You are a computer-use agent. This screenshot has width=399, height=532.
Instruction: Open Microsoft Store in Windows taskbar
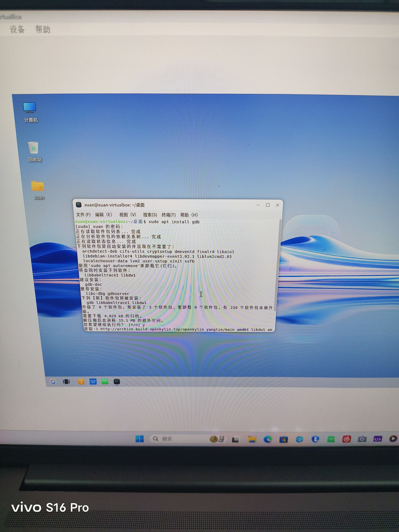[283, 439]
